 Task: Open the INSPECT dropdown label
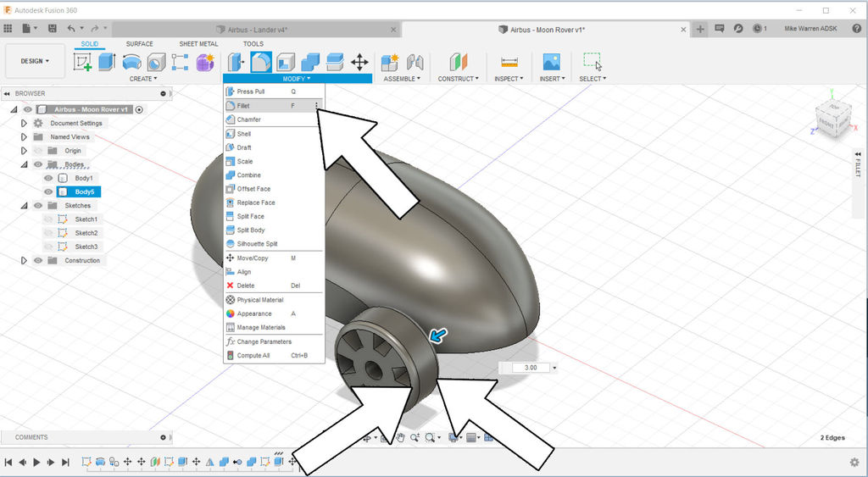point(509,79)
